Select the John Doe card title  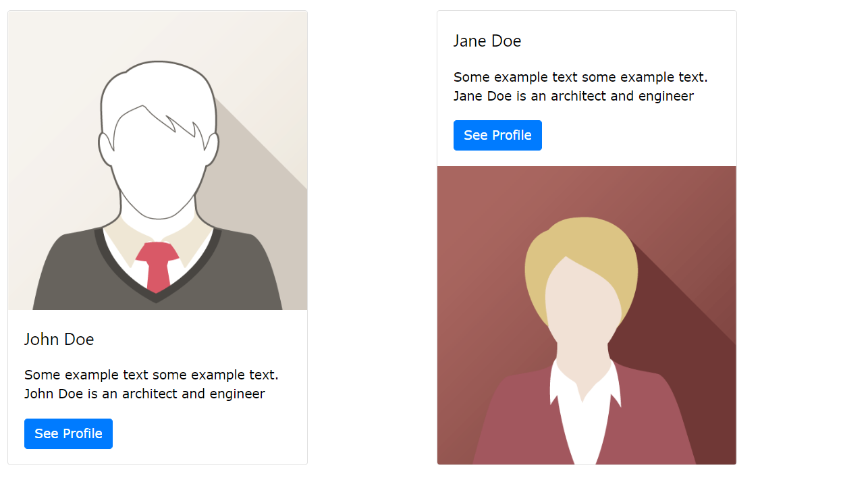pyautogui.click(x=59, y=339)
